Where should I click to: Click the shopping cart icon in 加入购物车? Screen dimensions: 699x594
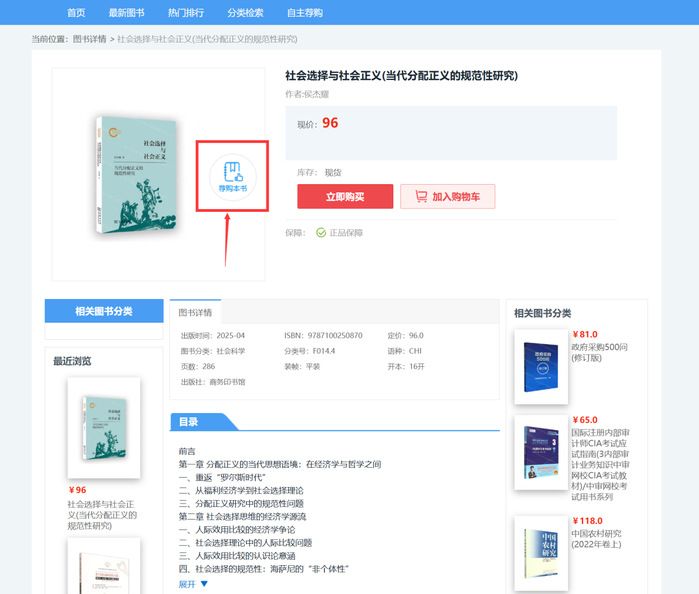coord(421,196)
